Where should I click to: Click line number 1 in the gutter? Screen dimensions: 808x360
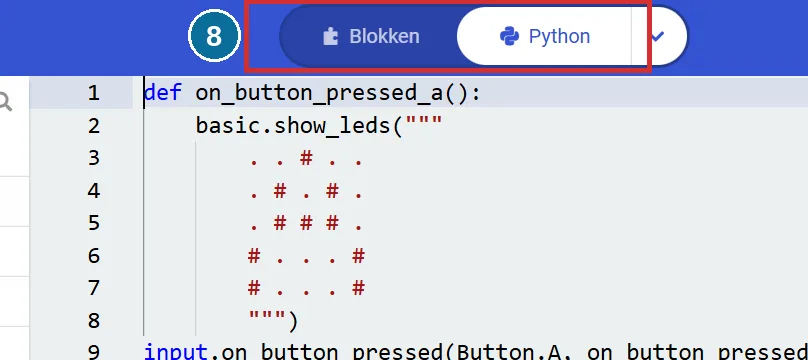click(93, 93)
